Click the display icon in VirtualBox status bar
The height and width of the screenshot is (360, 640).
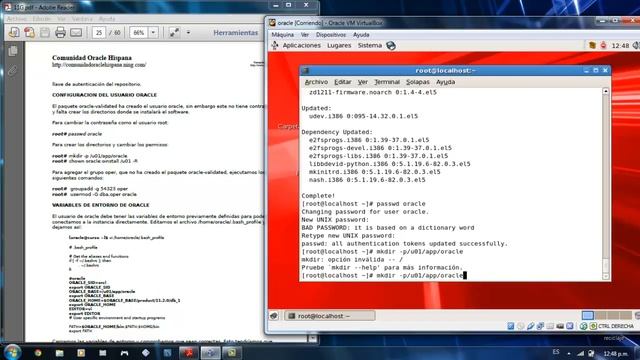pyautogui.click(x=560, y=326)
